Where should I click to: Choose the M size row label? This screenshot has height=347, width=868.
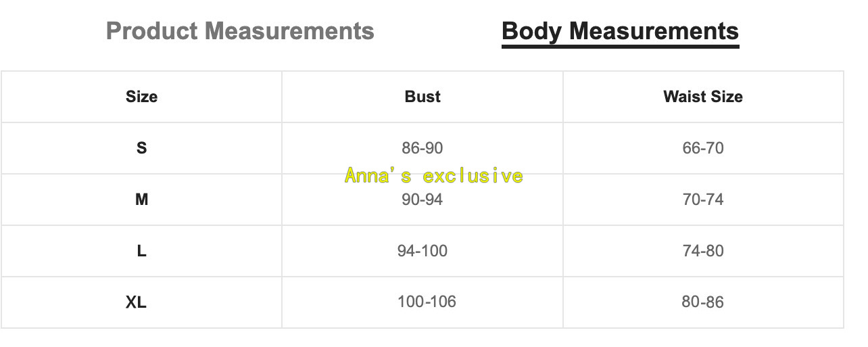[141, 200]
